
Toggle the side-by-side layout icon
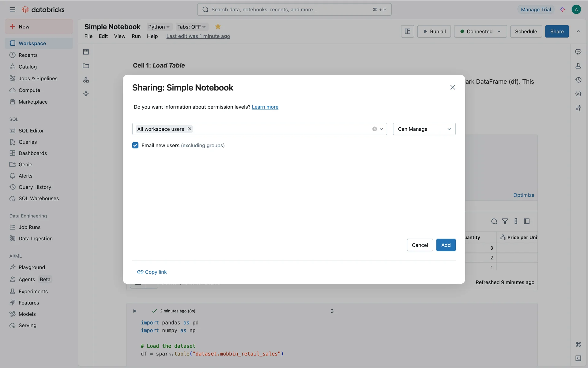407,31
